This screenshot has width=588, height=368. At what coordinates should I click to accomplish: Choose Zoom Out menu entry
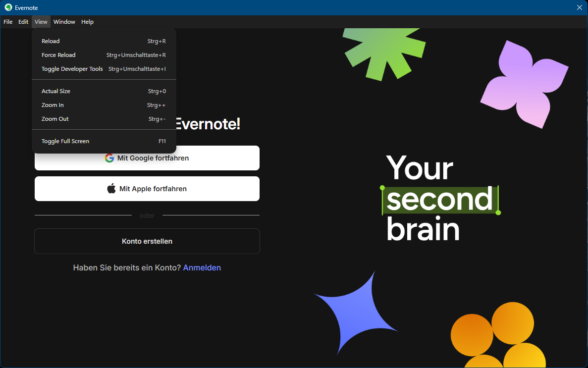pyautogui.click(x=104, y=119)
